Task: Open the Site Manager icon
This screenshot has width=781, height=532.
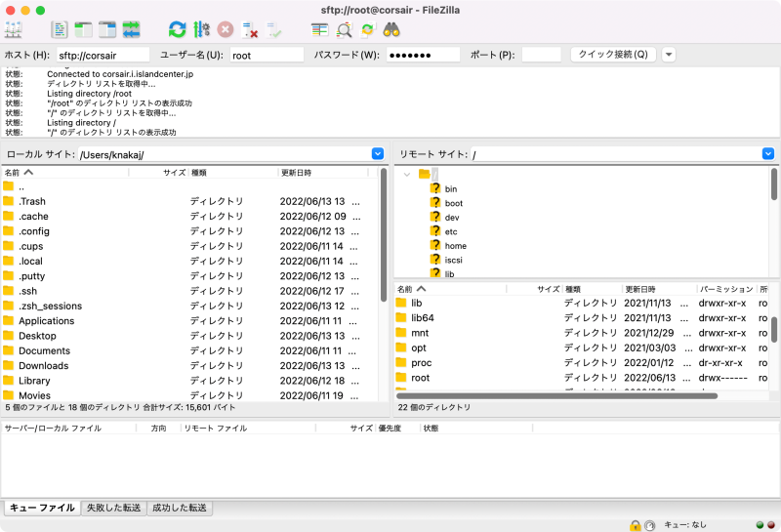Action: point(14,30)
